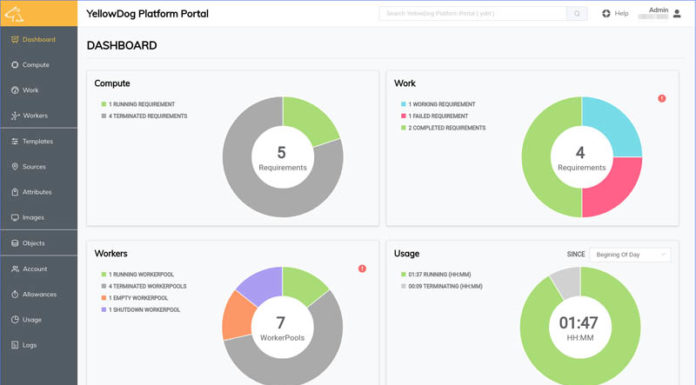Select '1 WORKING REQUIREMENT' legend text
Viewport: 696px width, 385px height.
tap(442, 104)
